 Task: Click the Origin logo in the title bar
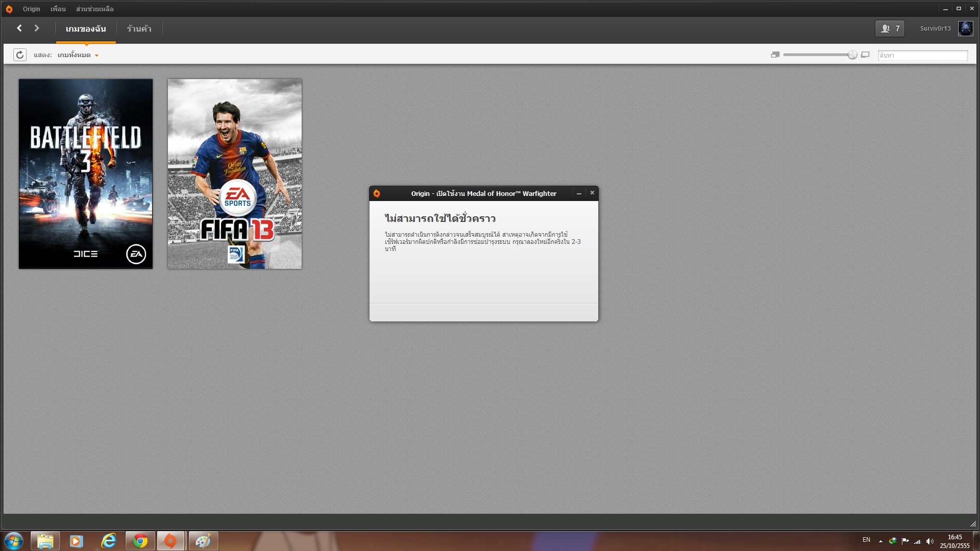pyautogui.click(x=9, y=9)
